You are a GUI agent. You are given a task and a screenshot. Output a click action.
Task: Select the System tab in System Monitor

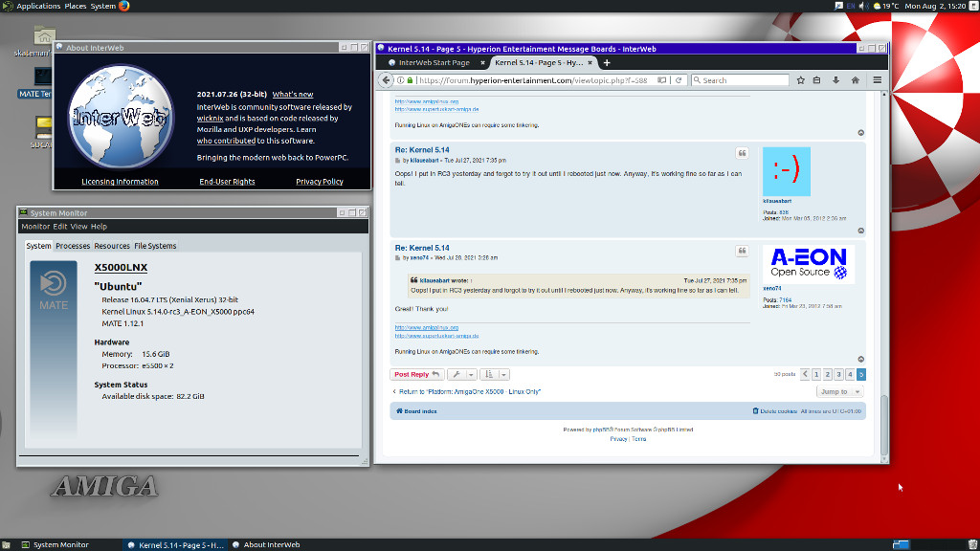38,246
